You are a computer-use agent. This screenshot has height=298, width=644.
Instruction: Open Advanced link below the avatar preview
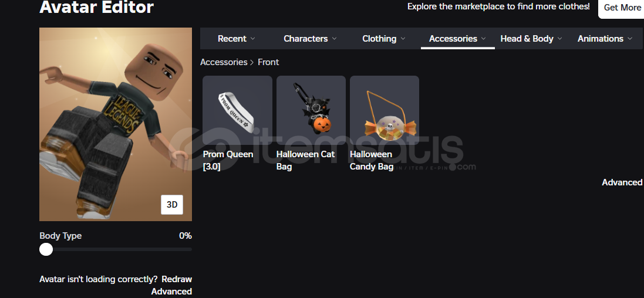pos(171,292)
